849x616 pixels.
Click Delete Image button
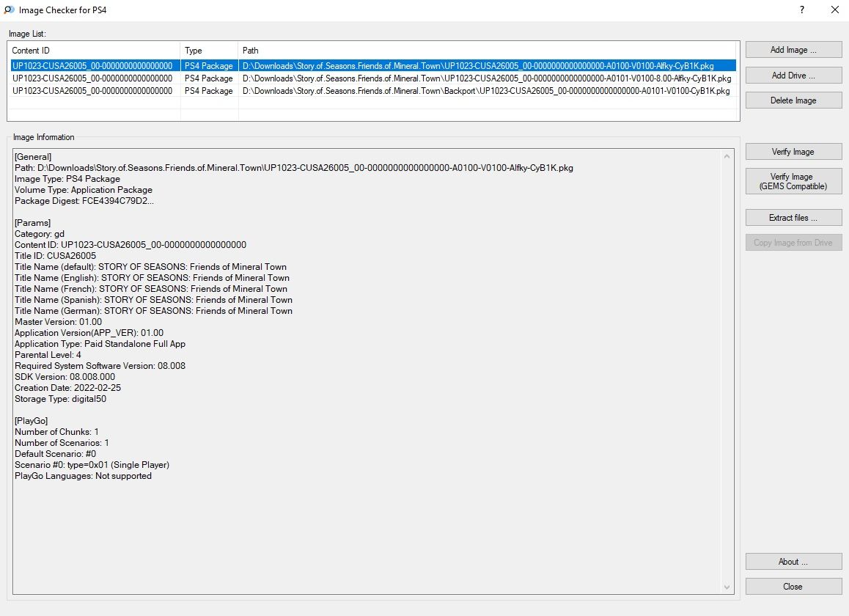793,100
